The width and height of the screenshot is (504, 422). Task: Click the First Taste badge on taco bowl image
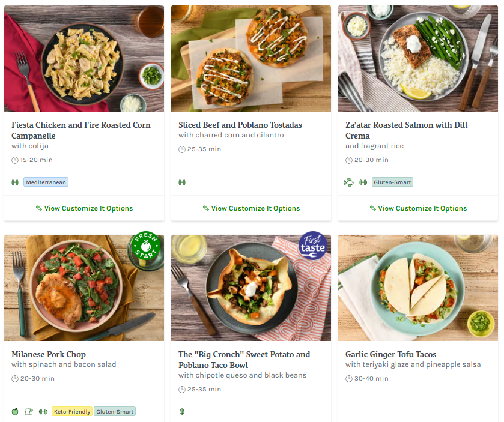pos(313,246)
